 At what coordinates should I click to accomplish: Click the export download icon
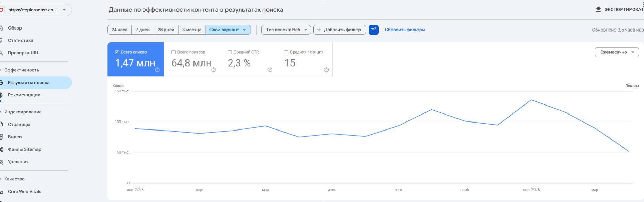[x=598, y=9]
